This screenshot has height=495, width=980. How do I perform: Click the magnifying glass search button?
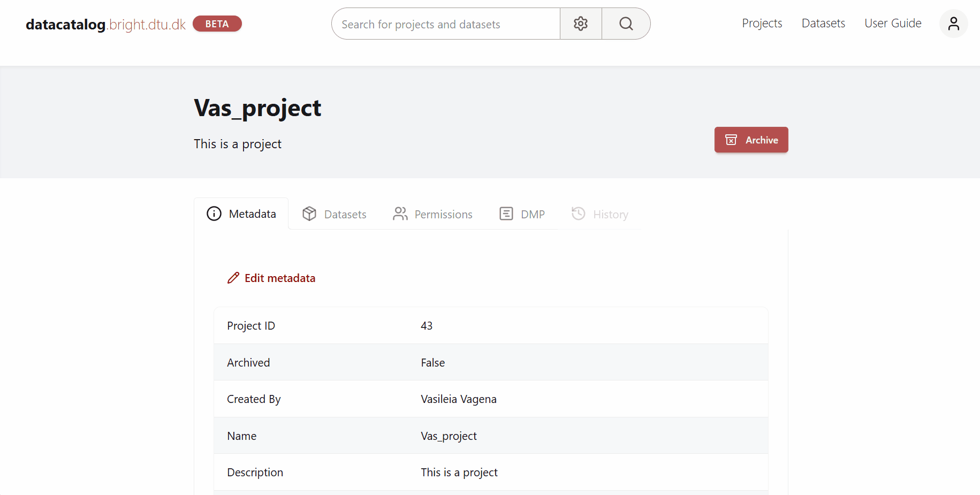(626, 24)
